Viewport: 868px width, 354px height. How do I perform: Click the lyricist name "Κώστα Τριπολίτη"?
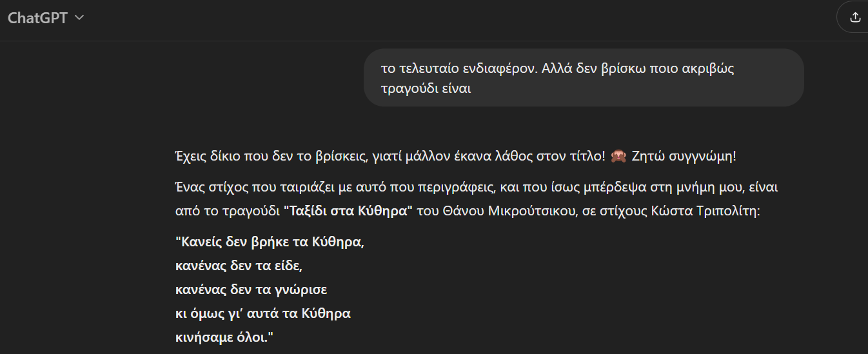point(713,210)
